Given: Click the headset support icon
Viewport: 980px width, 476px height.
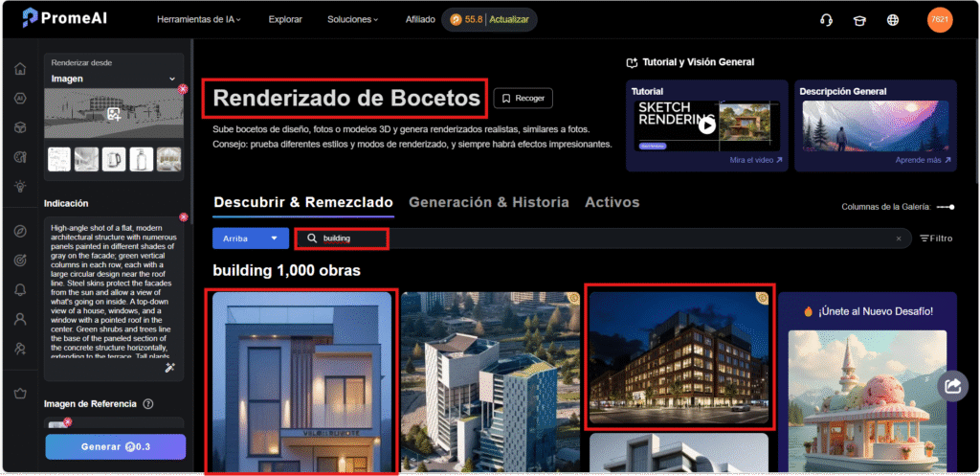Looking at the screenshot, I should point(827,20).
